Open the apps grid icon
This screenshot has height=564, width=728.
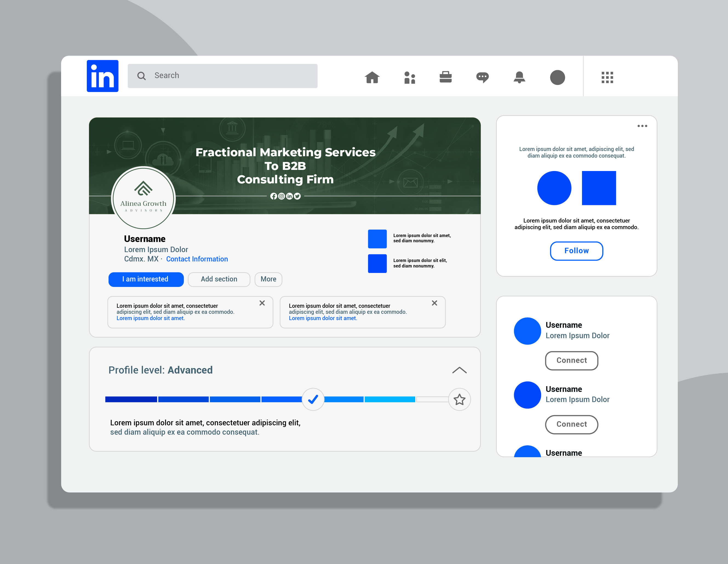pyautogui.click(x=607, y=77)
